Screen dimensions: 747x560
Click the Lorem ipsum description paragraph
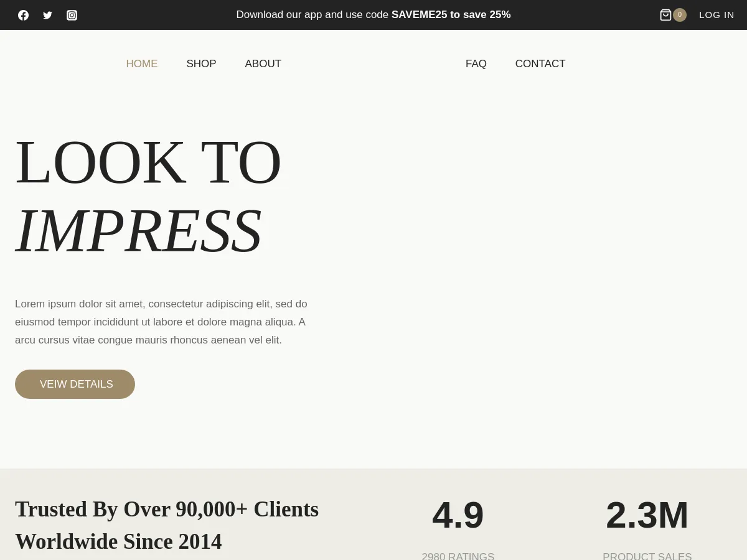click(162, 322)
